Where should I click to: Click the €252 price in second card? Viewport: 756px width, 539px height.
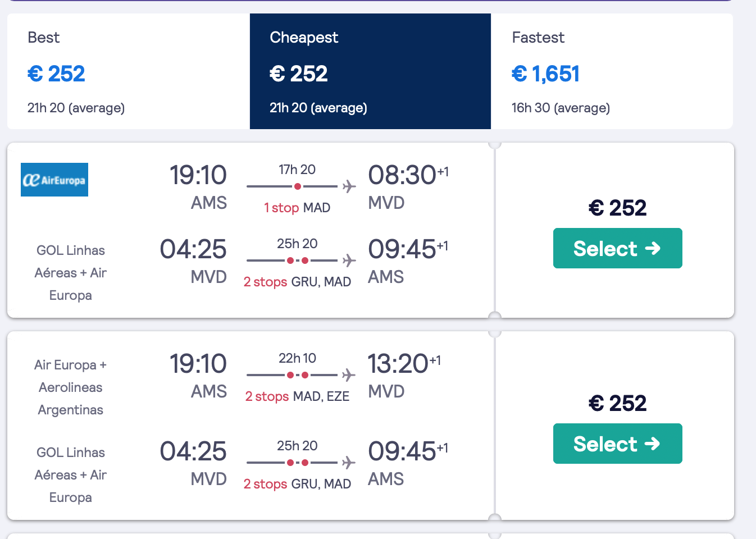tap(617, 403)
